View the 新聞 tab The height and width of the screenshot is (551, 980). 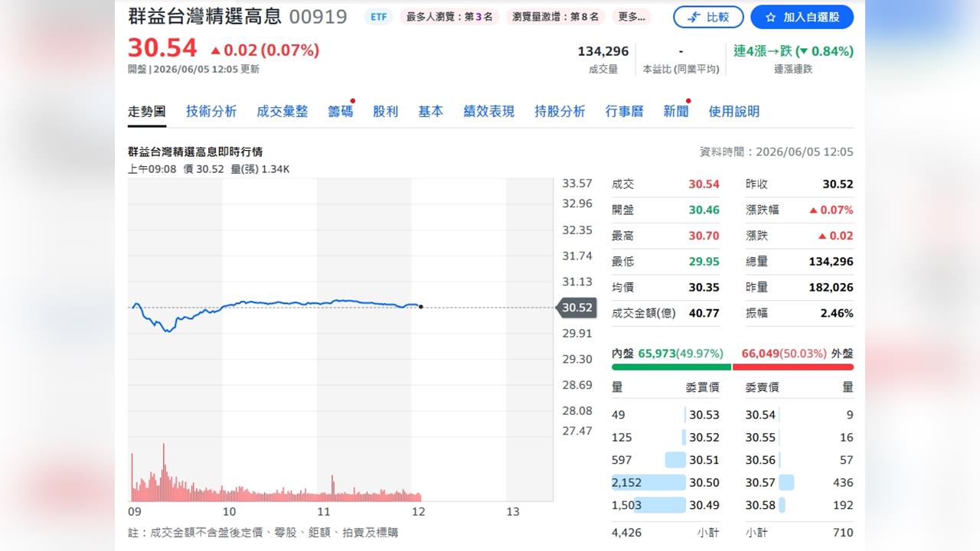click(676, 112)
